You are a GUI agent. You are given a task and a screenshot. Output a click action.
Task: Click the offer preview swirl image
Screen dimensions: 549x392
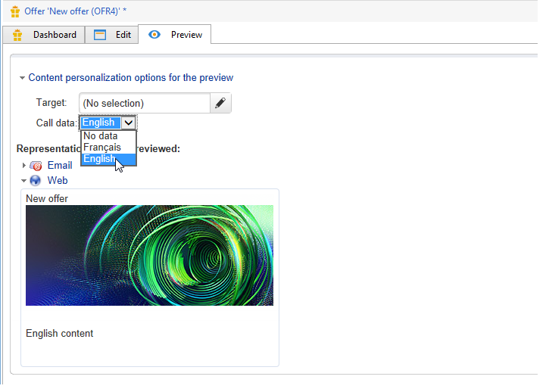point(149,256)
